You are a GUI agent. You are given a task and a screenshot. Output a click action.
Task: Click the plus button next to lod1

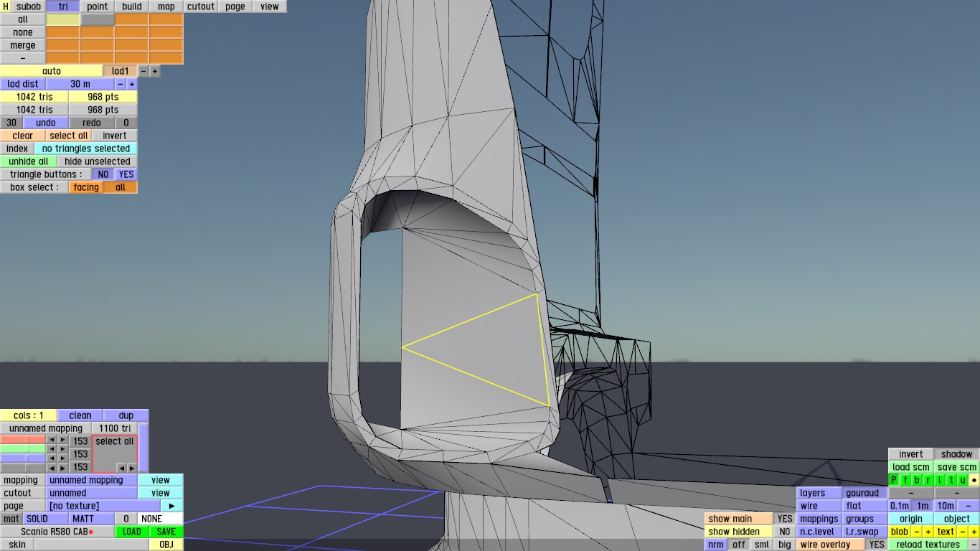coord(155,71)
